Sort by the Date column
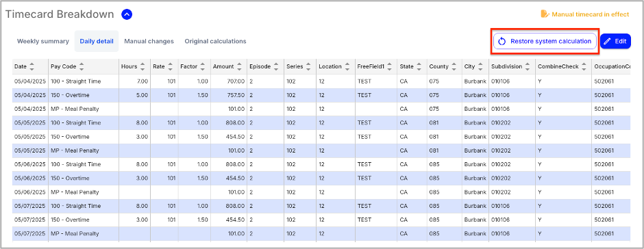This screenshot has width=644, height=249. click(32, 66)
